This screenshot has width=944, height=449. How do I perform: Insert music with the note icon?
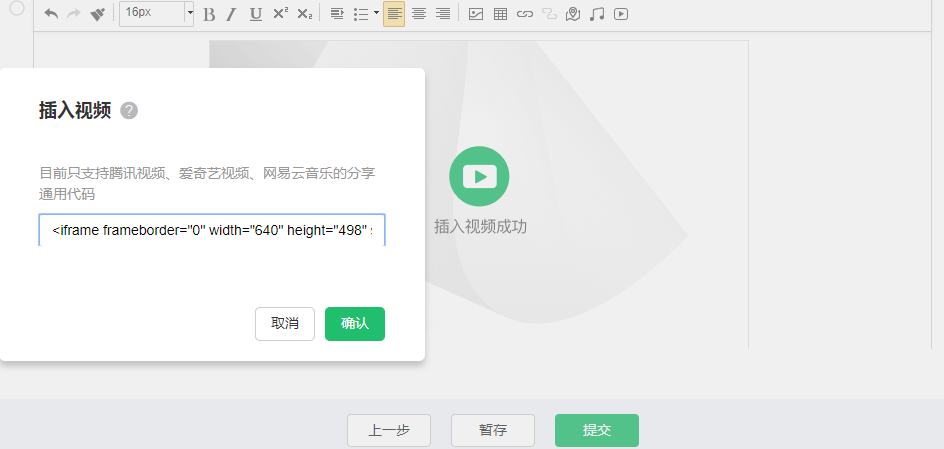(x=597, y=14)
